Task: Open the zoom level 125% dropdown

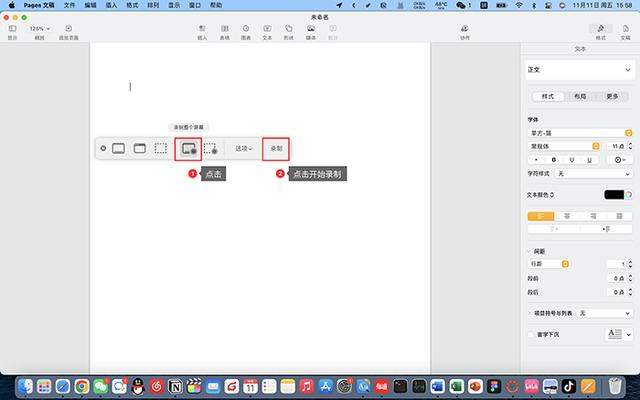Action: click(39, 29)
